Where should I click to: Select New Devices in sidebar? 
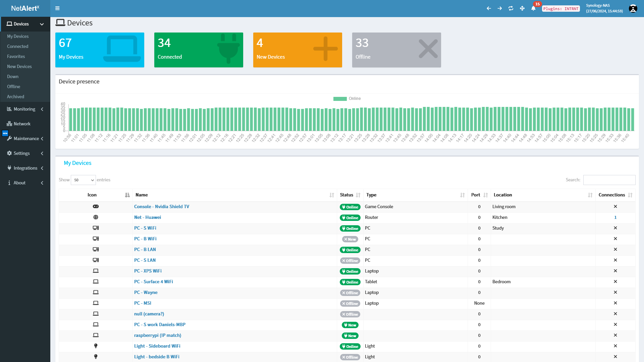[x=19, y=67]
